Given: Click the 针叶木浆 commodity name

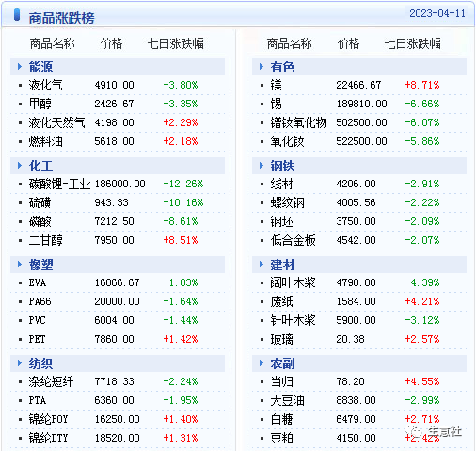Looking at the screenshot, I should click(293, 320).
